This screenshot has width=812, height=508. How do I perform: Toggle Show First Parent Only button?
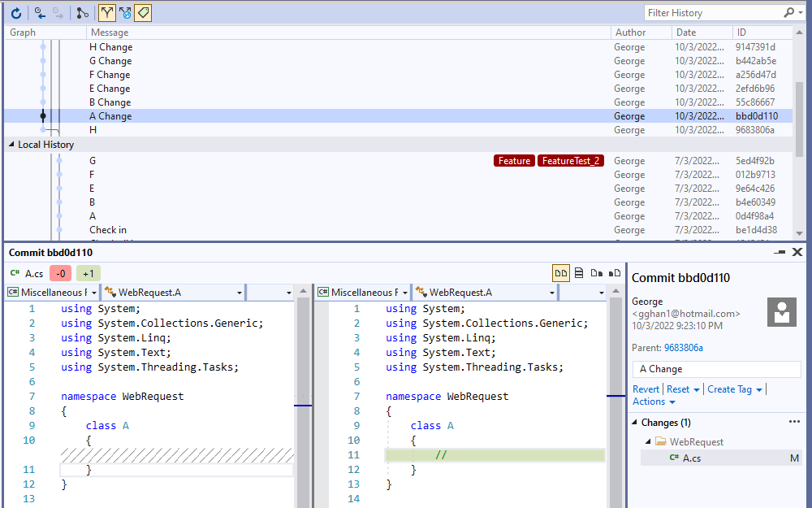click(106, 13)
